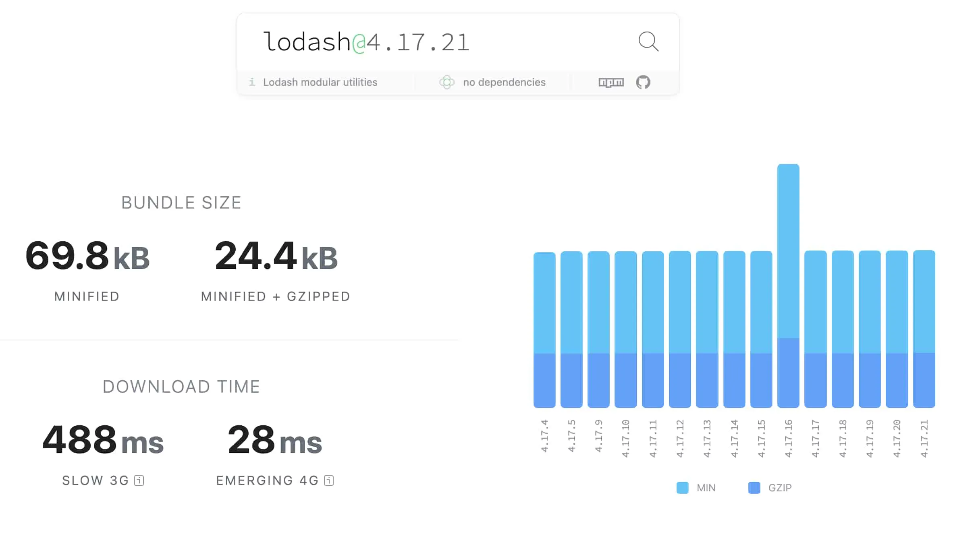Open the GitHub repository icon
This screenshot has width=980, height=551.
[644, 82]
